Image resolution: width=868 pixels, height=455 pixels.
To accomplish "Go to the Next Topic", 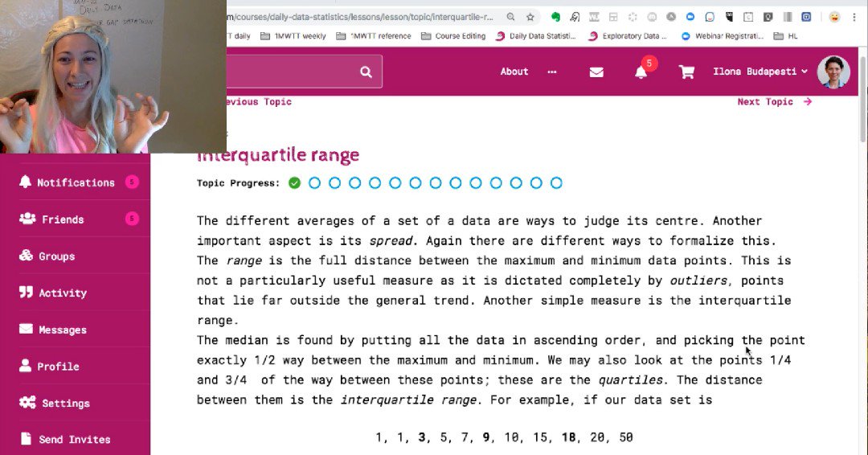I will click(775, 102).
